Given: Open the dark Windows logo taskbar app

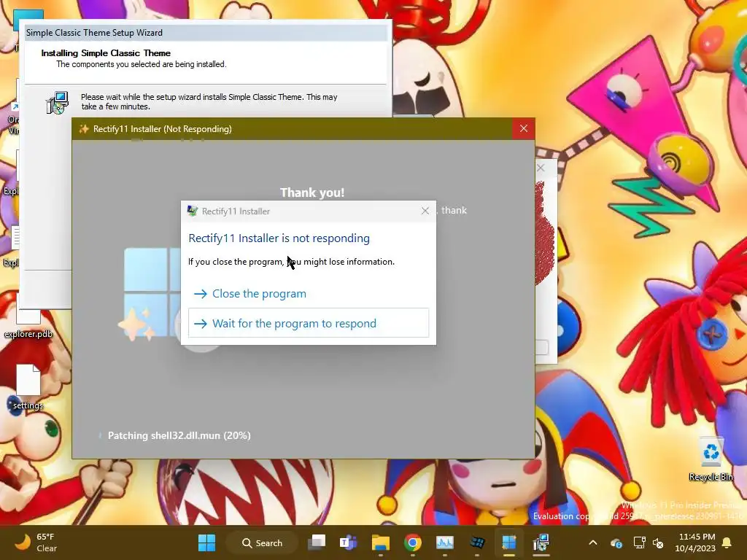Looking at the screenshot, I should (x=477, y=542).
